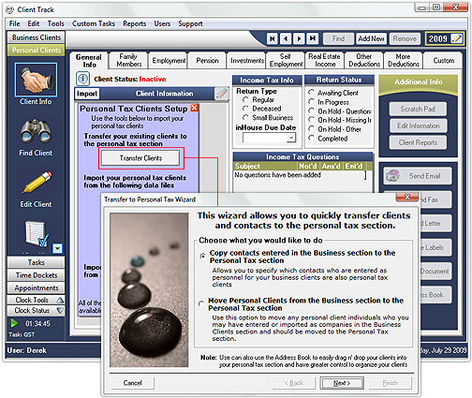Go to last record navigation button

click(x=312, y=39)
